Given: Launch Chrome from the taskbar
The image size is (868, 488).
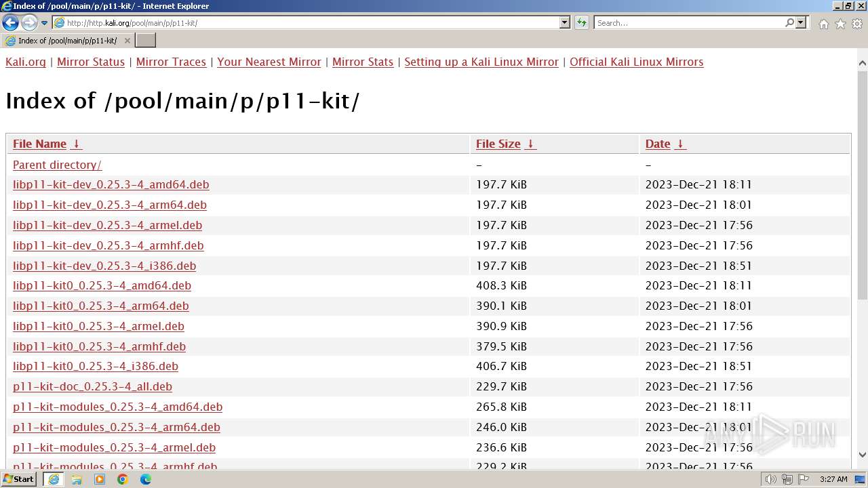Looking at the screenshot, I should [x=123, y=479].
